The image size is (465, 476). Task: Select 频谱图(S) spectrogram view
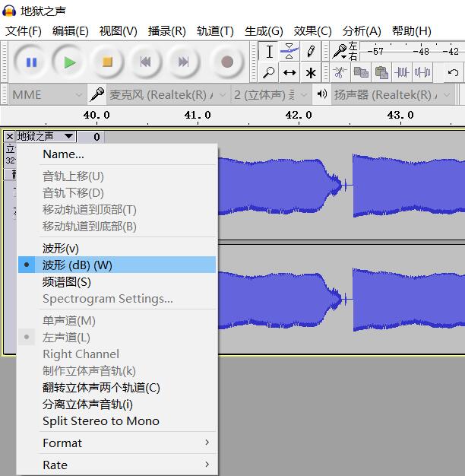[x=117, y=282]
